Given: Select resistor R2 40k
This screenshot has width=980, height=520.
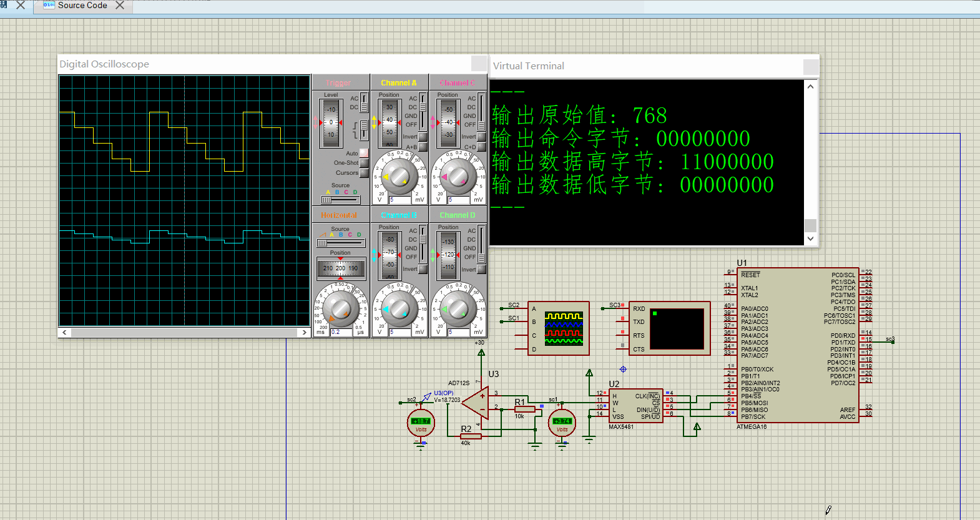Looking at the screenshot, I should [470, 436].
